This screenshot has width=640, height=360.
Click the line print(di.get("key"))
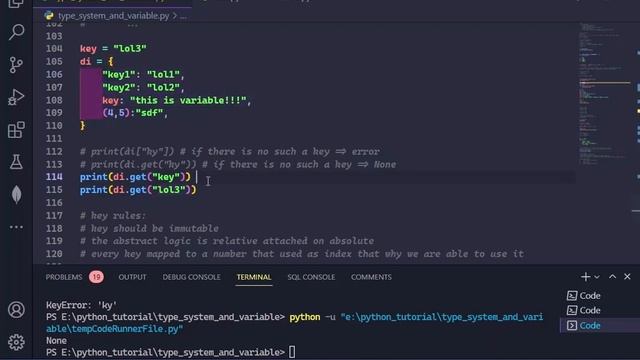135,177
